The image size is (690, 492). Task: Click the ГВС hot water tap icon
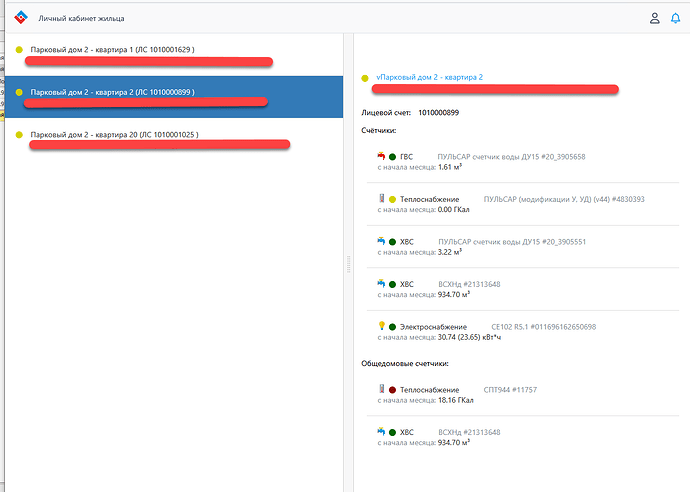coord(381,157)
